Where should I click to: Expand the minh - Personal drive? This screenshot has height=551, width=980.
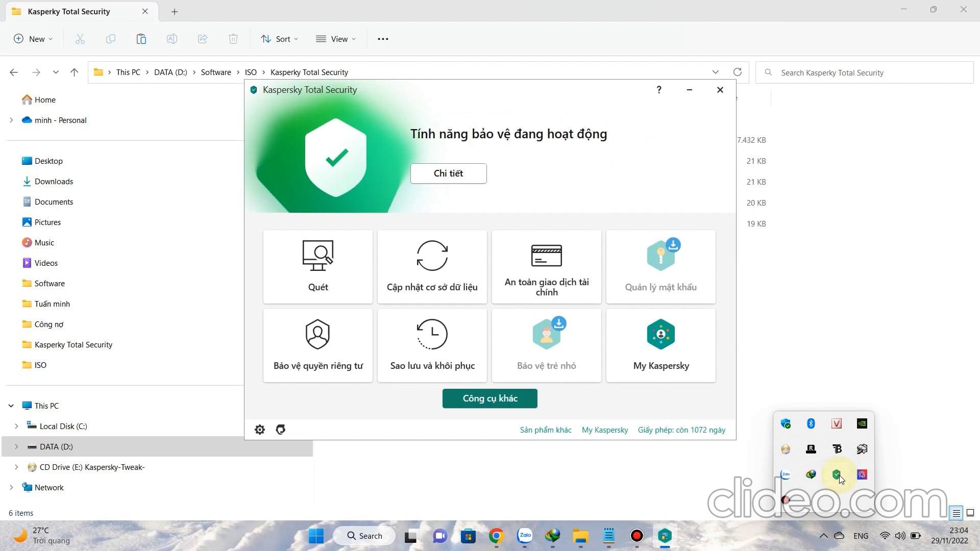click(11, 120)
